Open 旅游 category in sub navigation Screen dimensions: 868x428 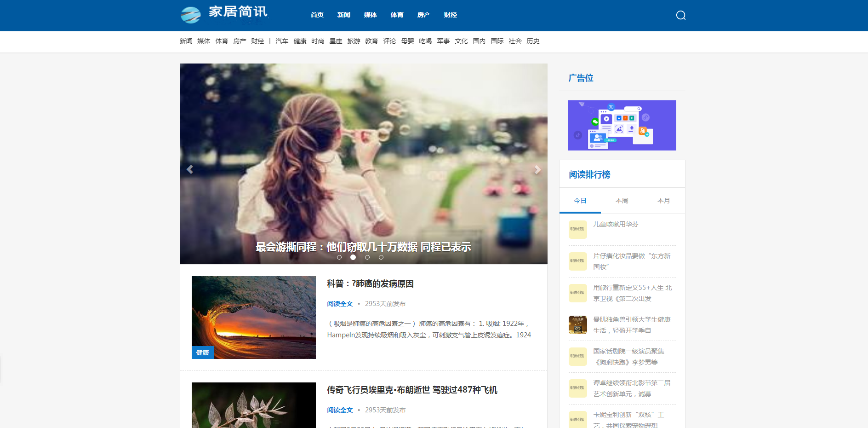click(354, 41)
